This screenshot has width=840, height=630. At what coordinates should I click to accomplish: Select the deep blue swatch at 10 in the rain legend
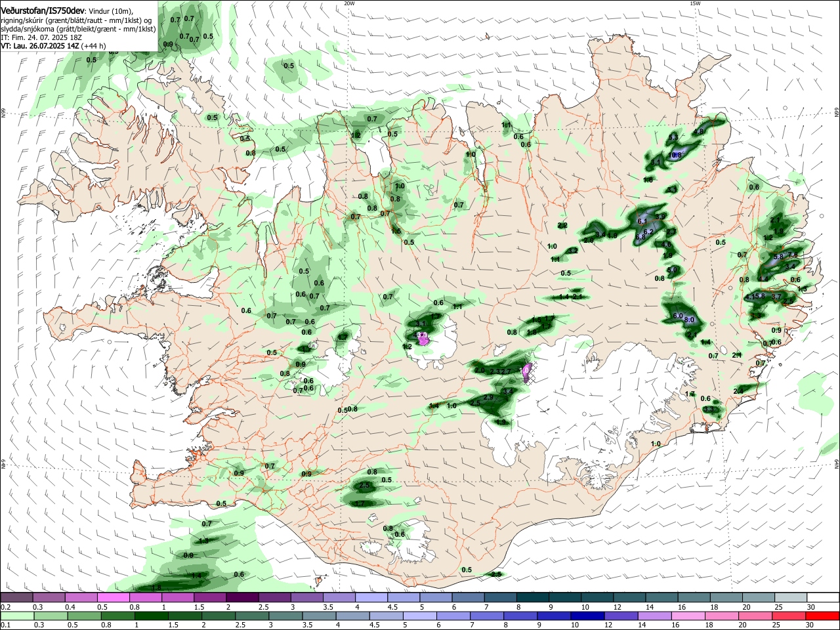pos(586,616)
